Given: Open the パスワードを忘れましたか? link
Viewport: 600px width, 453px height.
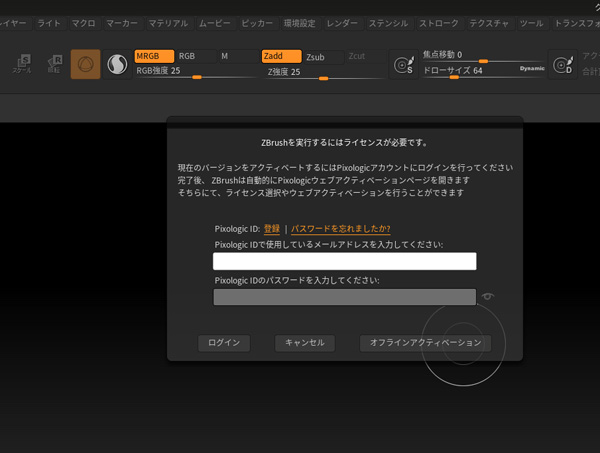Looking at the screenshot, I should [x=341, y=229].
